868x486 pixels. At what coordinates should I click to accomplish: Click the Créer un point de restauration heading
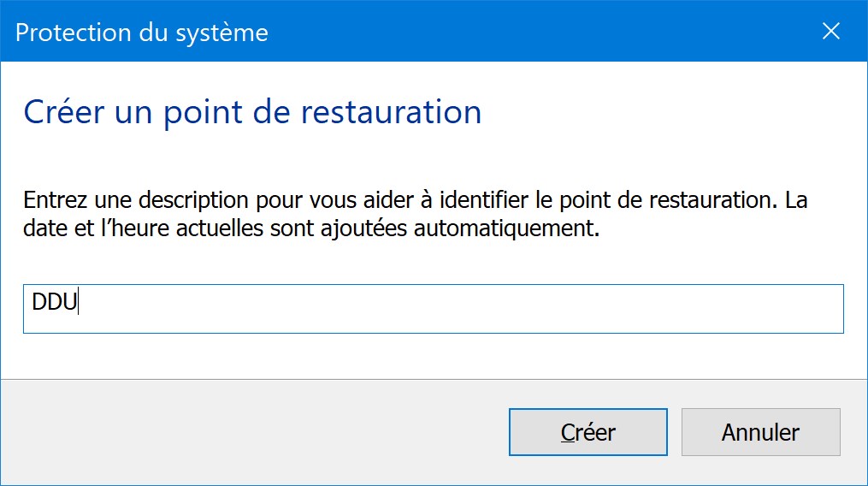pyautogui.click(x=252, y=112)
